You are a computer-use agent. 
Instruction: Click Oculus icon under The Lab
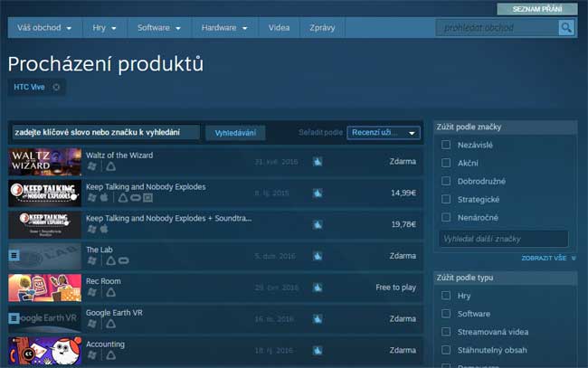[x=123, y=260]
